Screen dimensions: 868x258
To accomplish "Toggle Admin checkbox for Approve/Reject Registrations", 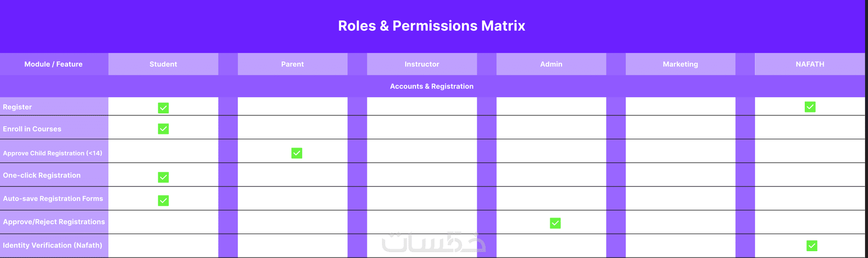I will pyautogui.click(x=555, y=223).
